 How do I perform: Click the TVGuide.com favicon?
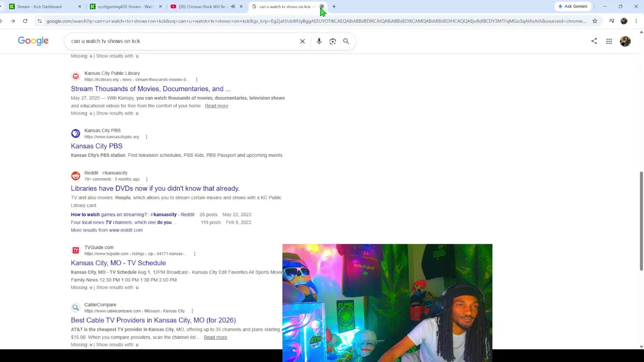point(75,250)
